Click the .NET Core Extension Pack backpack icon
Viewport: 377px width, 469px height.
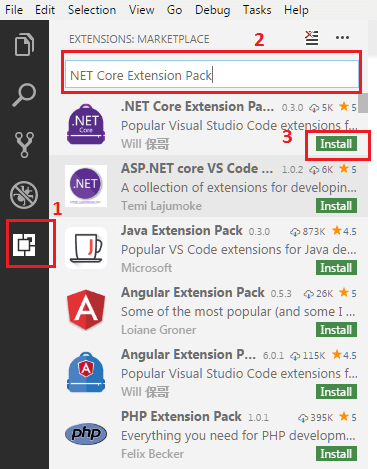point(86,124)
